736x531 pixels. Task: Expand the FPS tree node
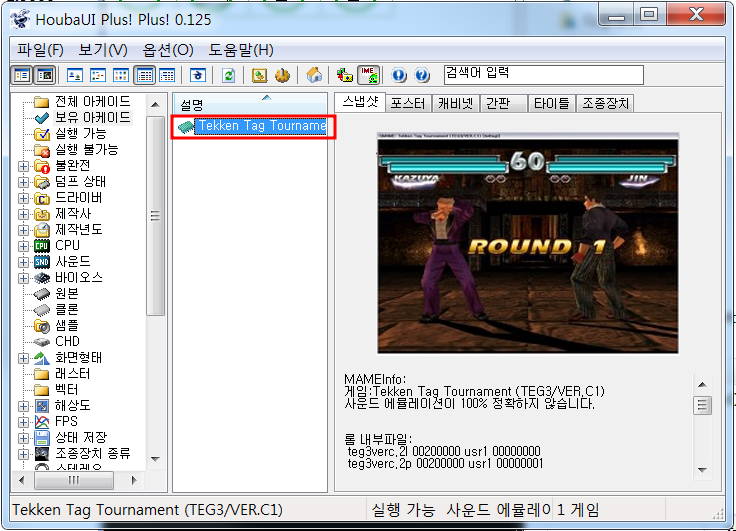[23, 422]
